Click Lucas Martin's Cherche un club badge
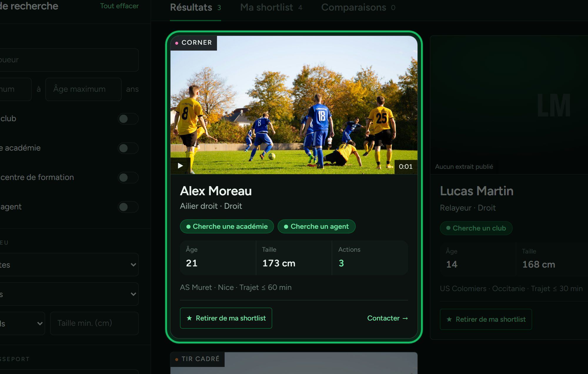Image resolution: width=588 pixels, height=374 pixels. pyautogui.click(x=476, y=228)
